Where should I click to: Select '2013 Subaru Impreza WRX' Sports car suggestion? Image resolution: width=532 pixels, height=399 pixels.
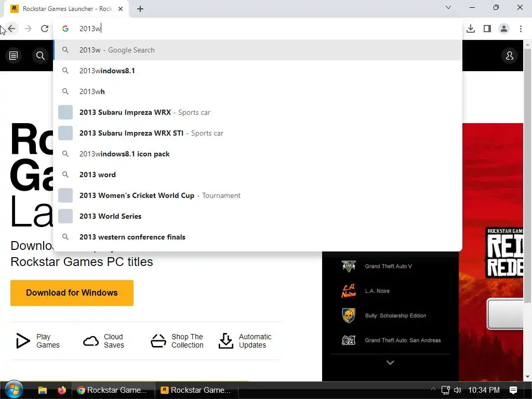click(258, 112)
